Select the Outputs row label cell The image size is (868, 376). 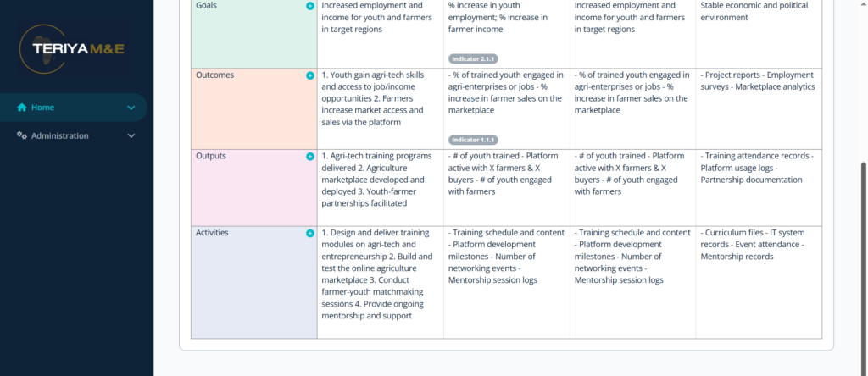coord(254,188)
